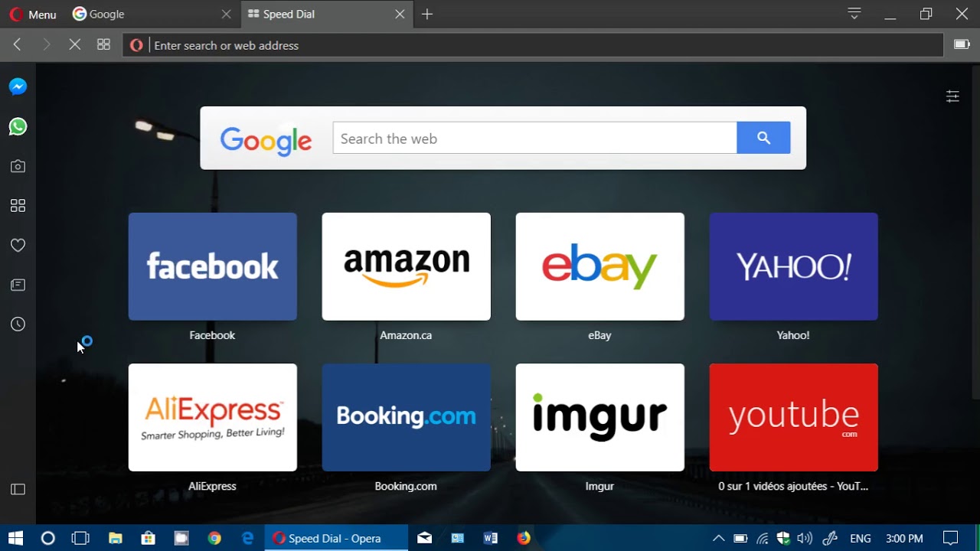The height and width of the screenshot is (551, 980).
Task: Open the 3:00 PM clock flyout
Action: click(x=904, y=539)
